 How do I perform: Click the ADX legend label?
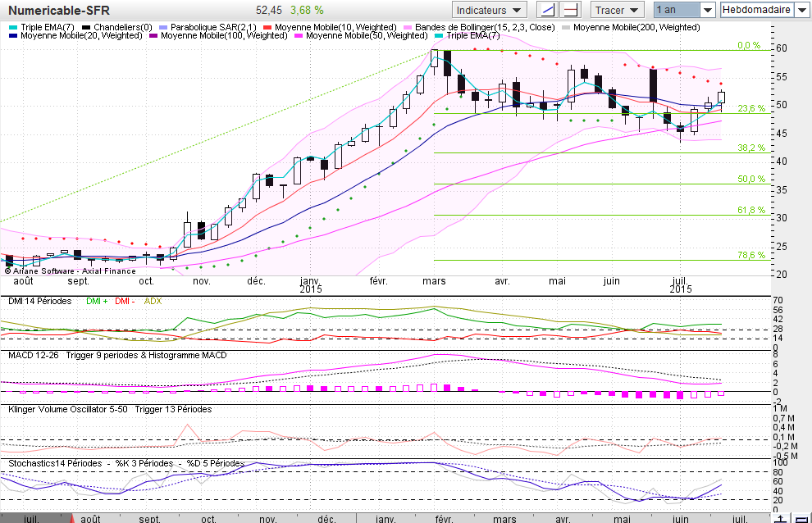coord(153,301)
